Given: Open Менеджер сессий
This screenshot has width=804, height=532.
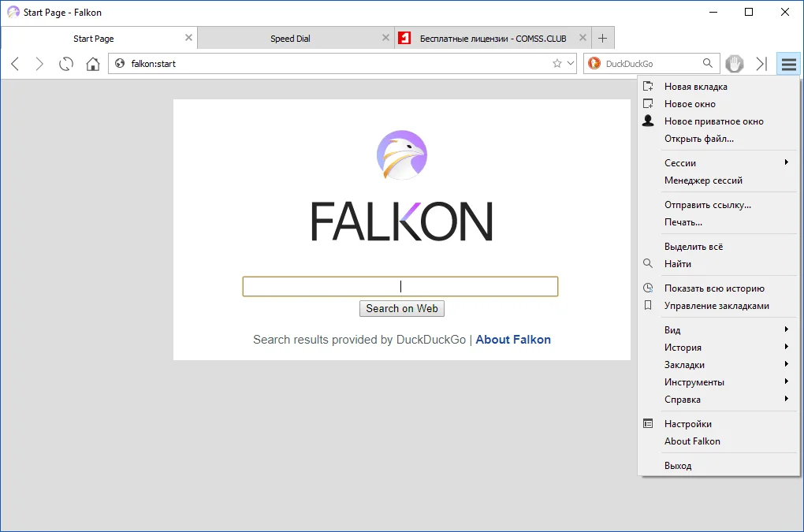Looking at the screenshot, I should (719, 180).
